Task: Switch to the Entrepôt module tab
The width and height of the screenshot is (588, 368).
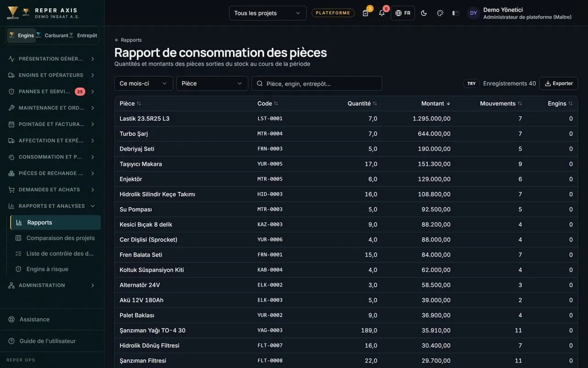Action: (x=83, y=35)
